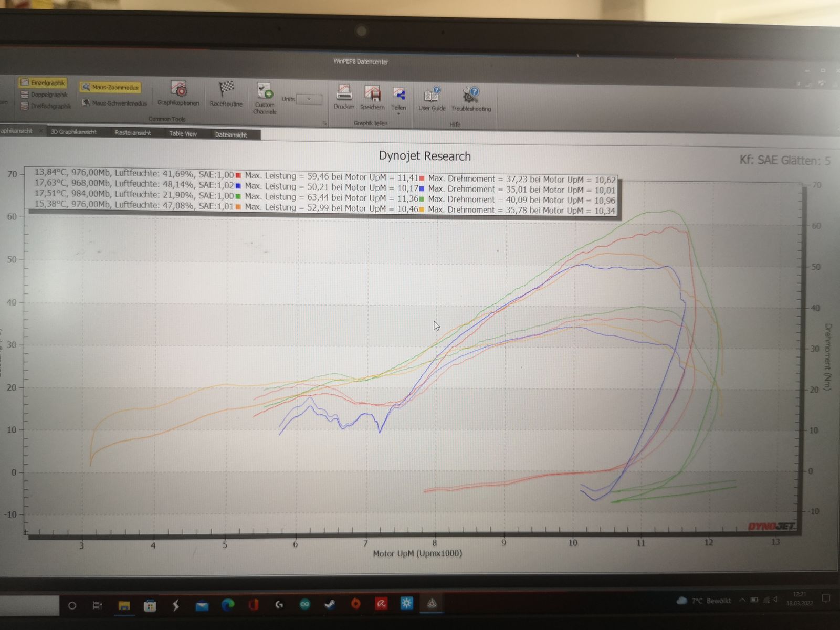Open the weather widget showing 7°C Bewölkt

pyautogui.click(x=704, y=601)
